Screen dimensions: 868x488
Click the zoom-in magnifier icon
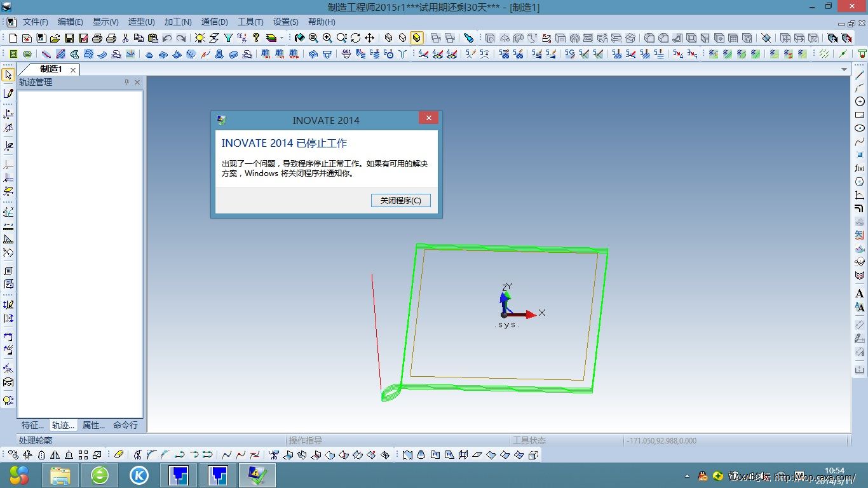[x=327, y=38]
